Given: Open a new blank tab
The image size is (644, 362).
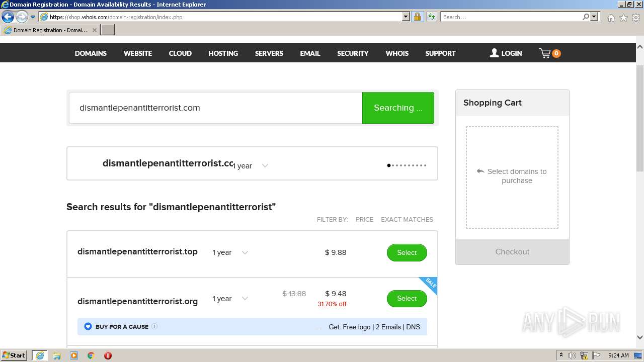Looking at the screenshot, I should coord(108,30).
